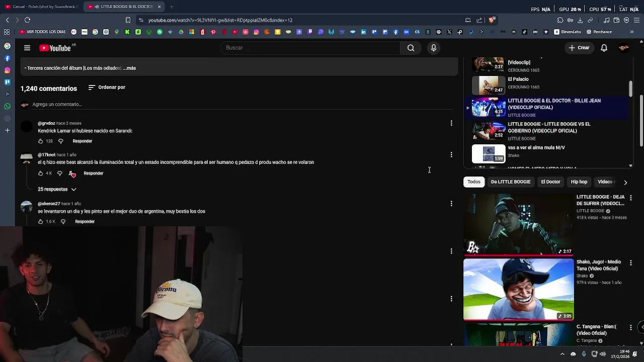Open @17knot channel link
The height and width of the screenshot is (362, 644).
click(x=46, y=155)
